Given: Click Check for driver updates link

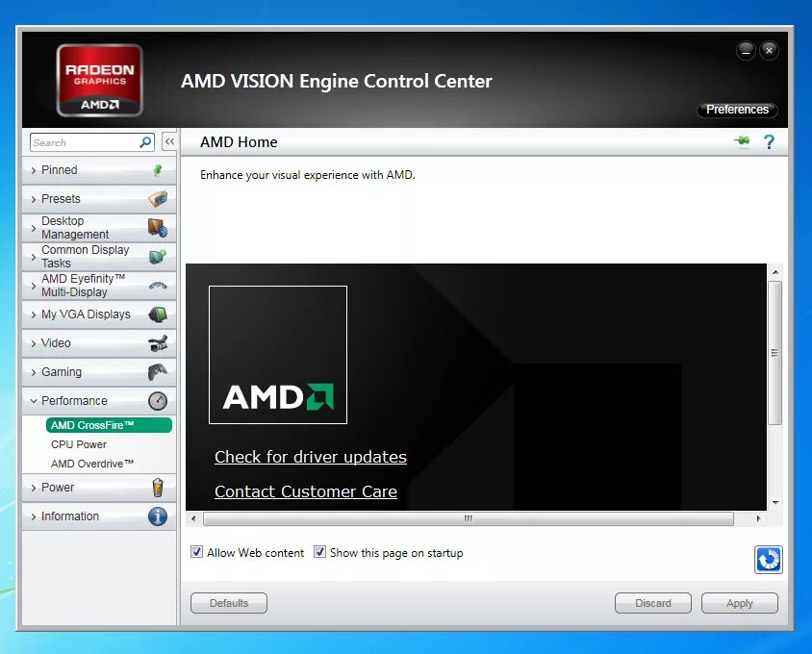Looking at the screenshot, I should click(311, 457).
